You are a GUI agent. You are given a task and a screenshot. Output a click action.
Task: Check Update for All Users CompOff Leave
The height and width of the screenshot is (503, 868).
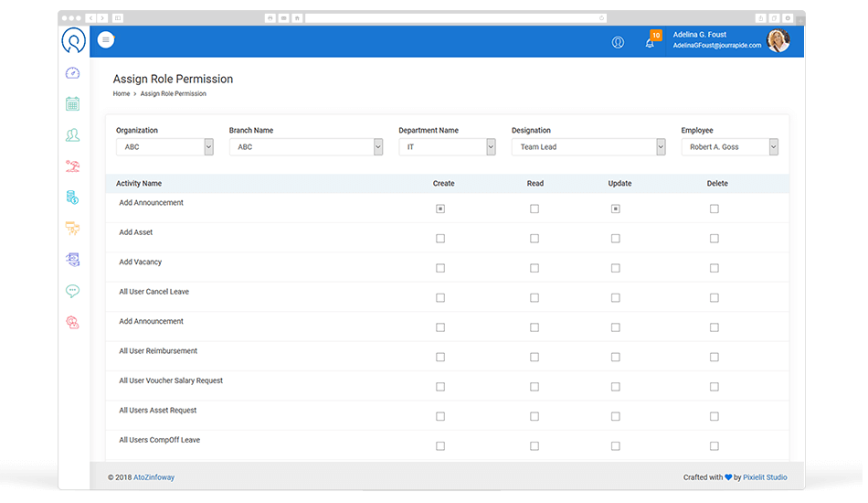coord(616,446)
